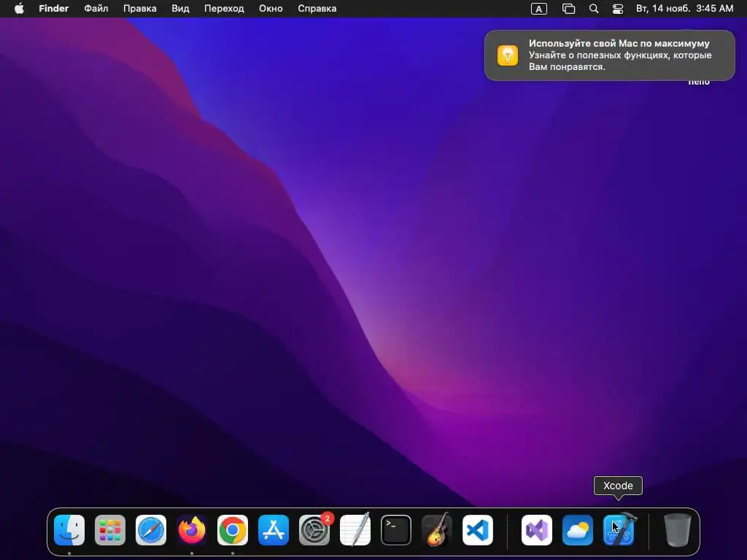Open the Weather app in Dock
The width and height of the screenshot is (747, 560).
point(578,530)
